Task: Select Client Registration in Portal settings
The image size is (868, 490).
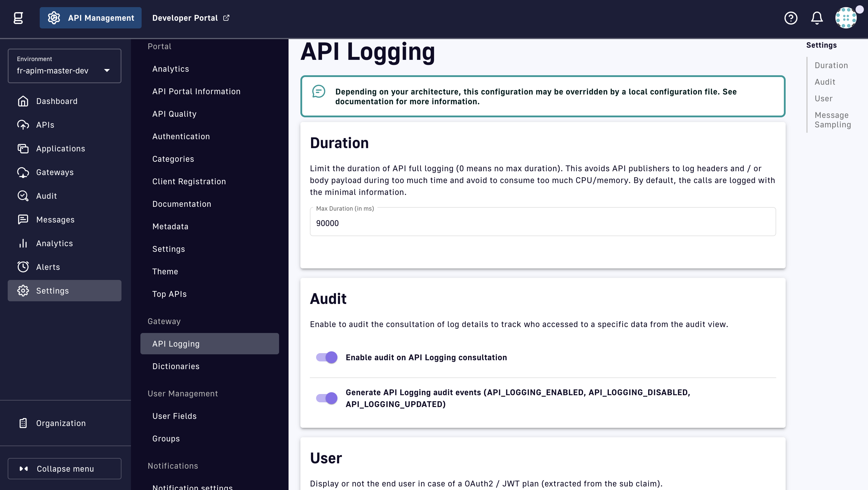Action: click(x=189, y=181)
